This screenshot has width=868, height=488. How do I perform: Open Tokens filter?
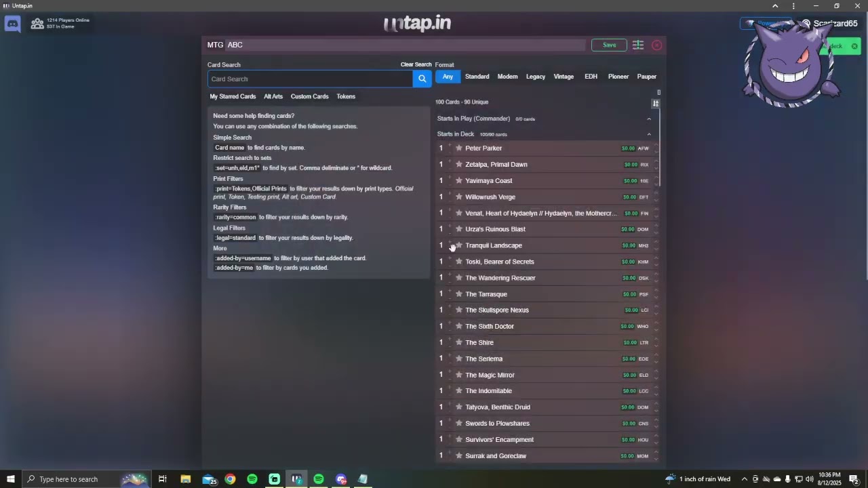pos(346,96)
